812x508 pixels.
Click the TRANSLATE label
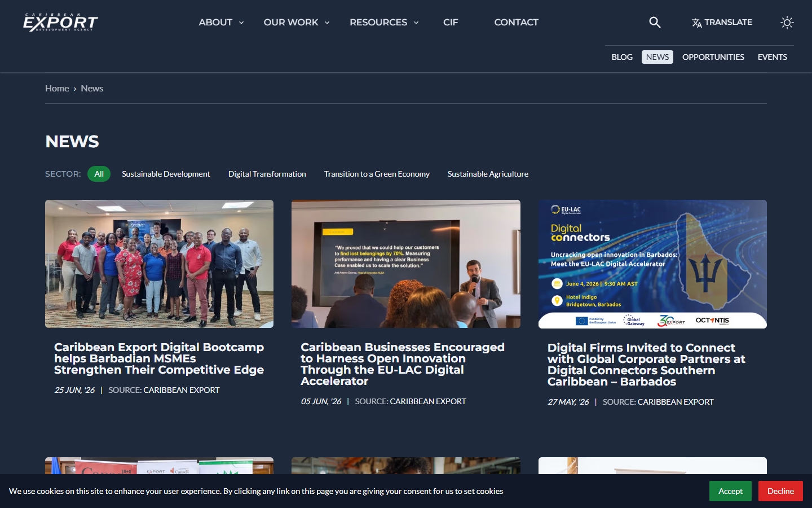click(729, 22)
